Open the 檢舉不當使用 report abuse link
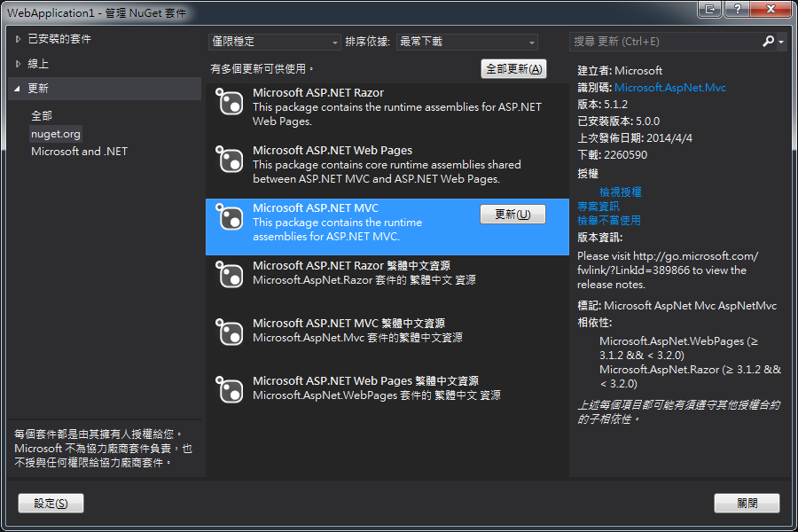The width and height of the screenshot is (798, 532). 609,221
